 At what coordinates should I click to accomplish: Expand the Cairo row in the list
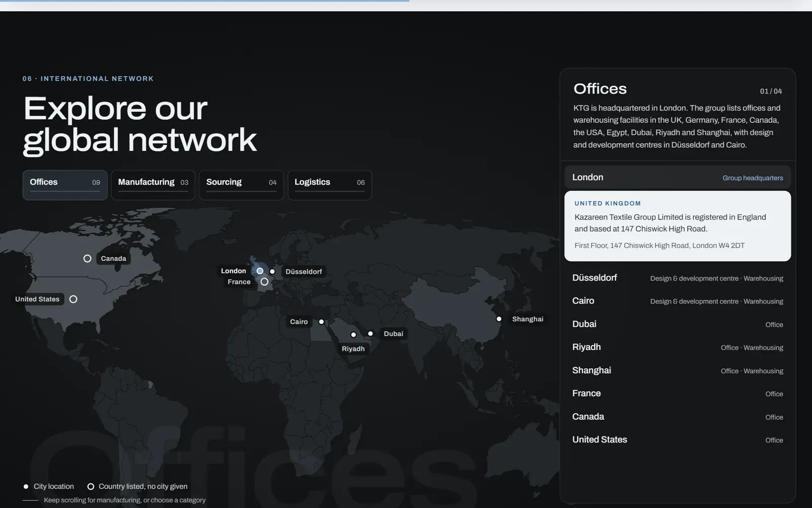tap(678, 301)
